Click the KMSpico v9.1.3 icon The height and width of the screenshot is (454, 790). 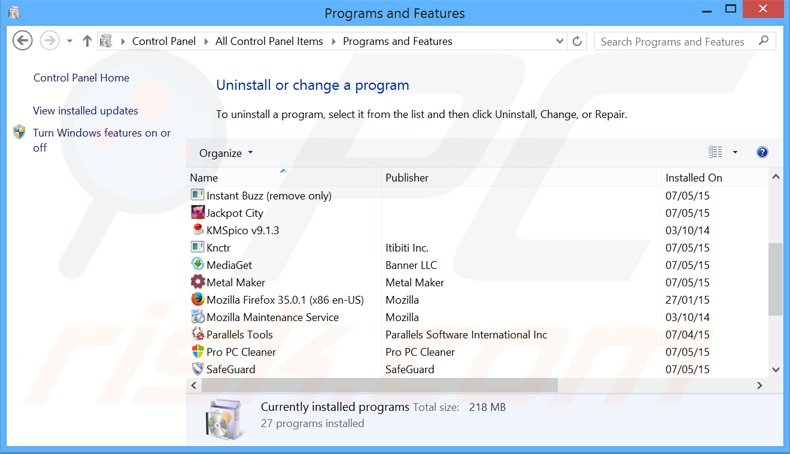point(198,230)
